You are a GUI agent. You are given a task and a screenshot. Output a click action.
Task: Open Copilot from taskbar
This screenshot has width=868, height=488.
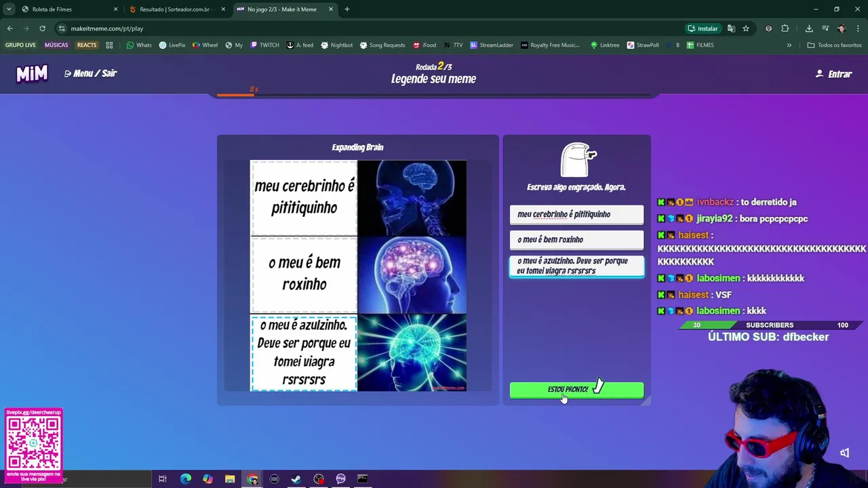tap(208, 479)
